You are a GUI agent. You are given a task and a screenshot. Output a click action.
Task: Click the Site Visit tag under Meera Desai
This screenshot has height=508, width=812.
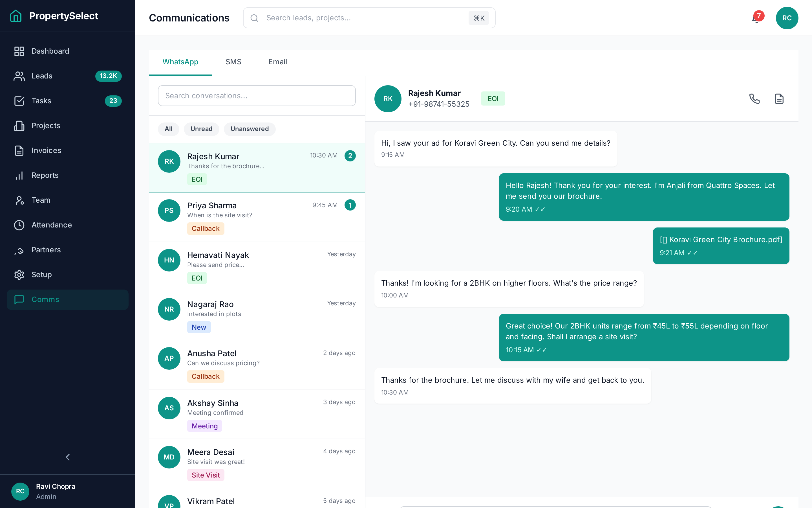pyautogui.click(x=206, y=476)
